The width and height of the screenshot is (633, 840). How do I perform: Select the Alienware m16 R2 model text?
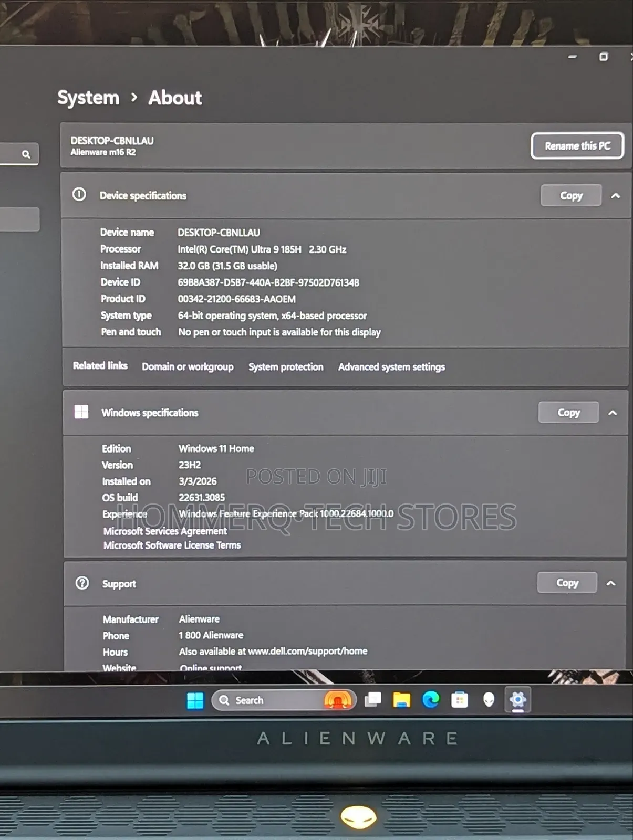click(x=103, y=152)
